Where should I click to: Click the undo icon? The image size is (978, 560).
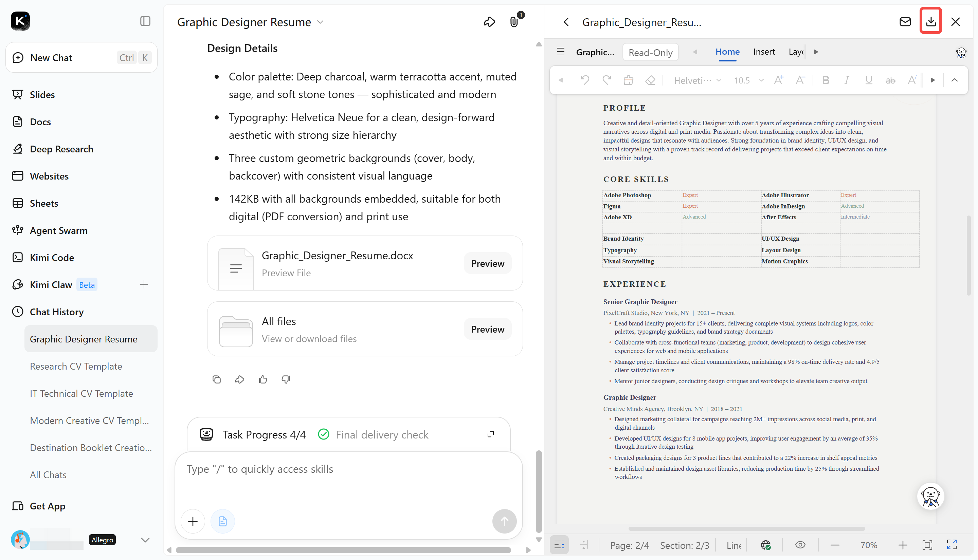coord(585,80)
